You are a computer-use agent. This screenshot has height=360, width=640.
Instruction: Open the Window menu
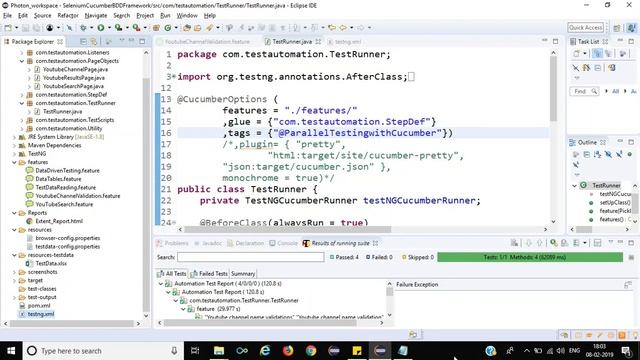[187, 16]
